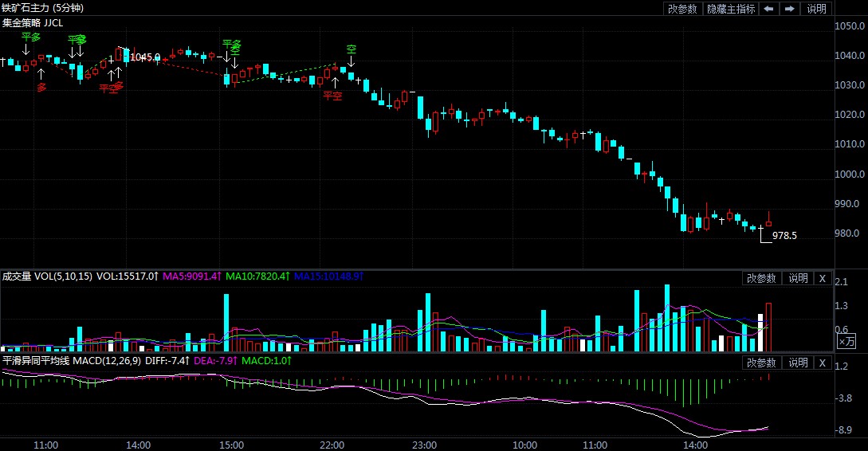This screenshot has height=451, width=868.
Task: Click the right arrow navigation icon
Action: point(789,9)
